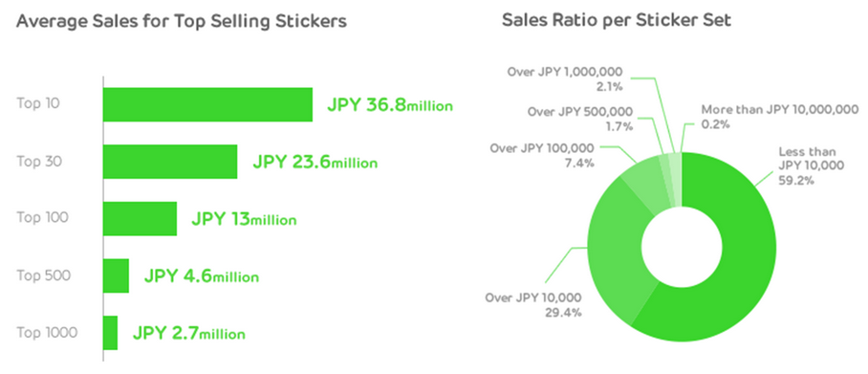Click the Top 500 bar

click(116, 275)
